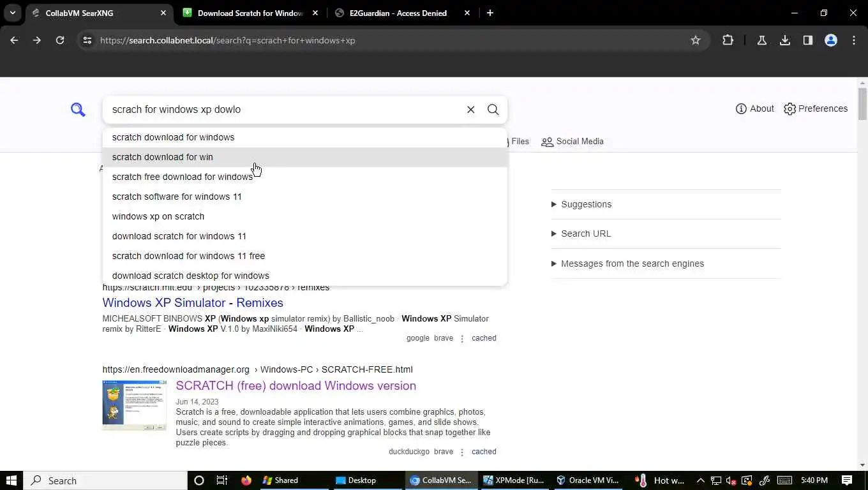
Task: Clear the search query with the X icon
Action: 471,110
